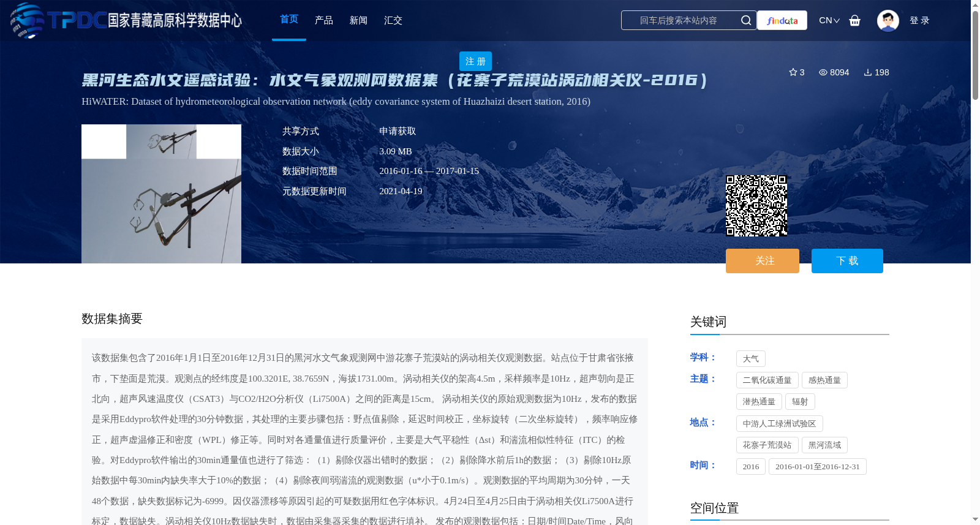The image size is (980, 525).
Task: Click the 中游人工绿洲试验区 tag
Action: coord(780,424)
